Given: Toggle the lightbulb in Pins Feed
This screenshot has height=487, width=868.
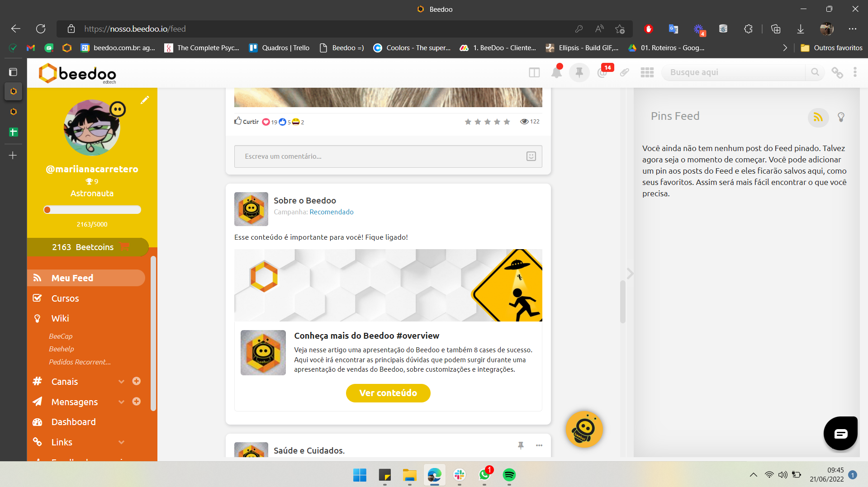Looking at the screenshot, I should (841, 118).
